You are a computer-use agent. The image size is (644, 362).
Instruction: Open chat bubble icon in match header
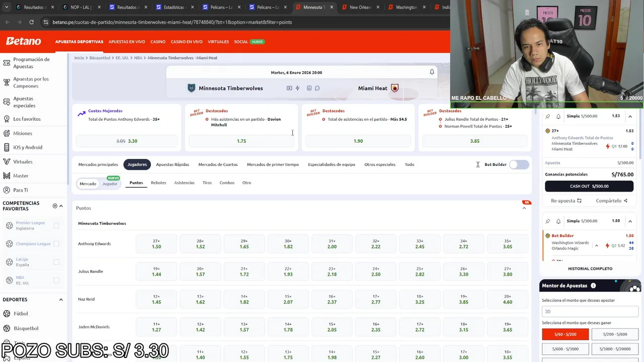pos(317,88)
